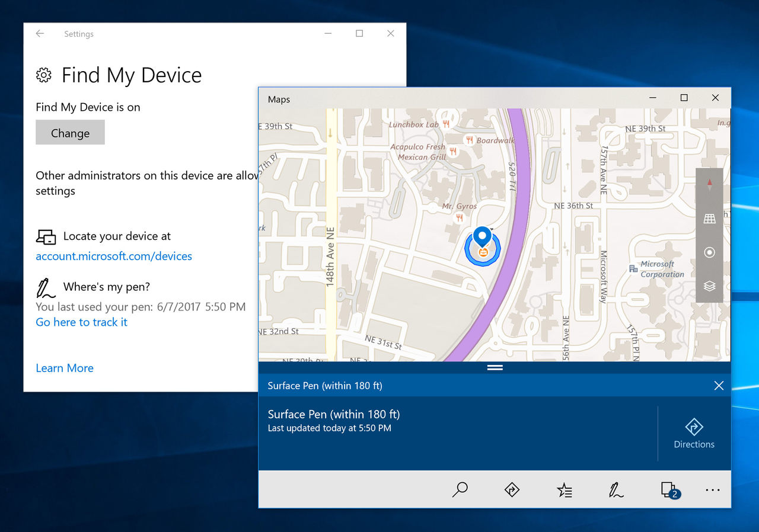Close the Surface Pen info panel
Viewport: 759px width, 532px height.
(719, 386)
